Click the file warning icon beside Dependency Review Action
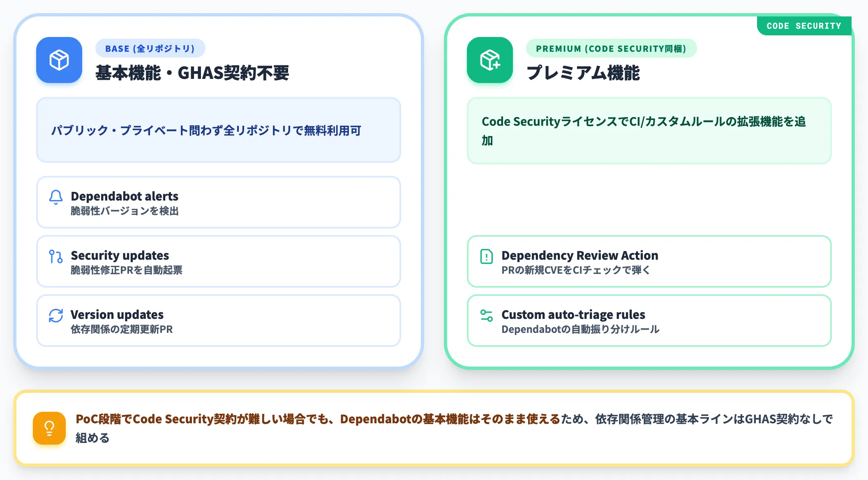 tap(487, 256)
